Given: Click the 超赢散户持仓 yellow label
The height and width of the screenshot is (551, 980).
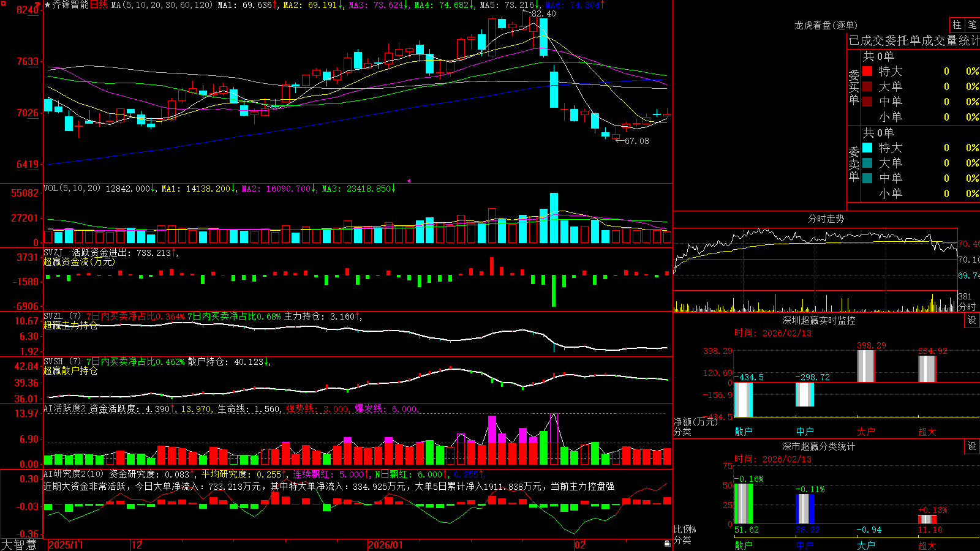Looking at the screenshot, I should (x=70, y=370).
